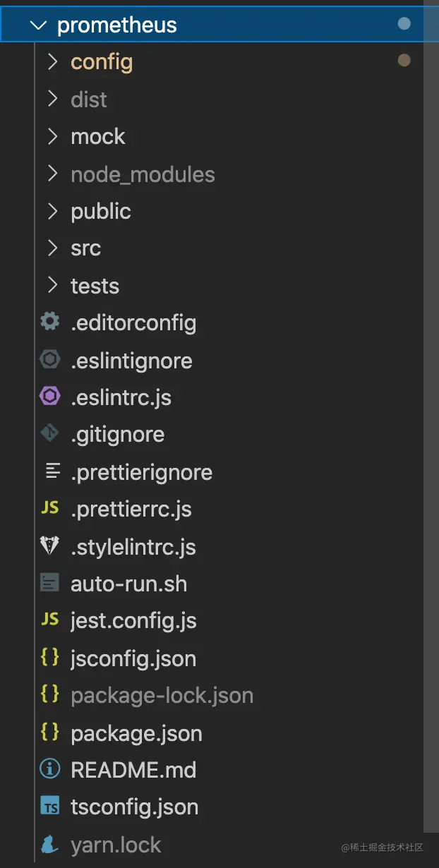The image size is (439, 868).
Task: Select the jsconfig.json file
Action: [133, 658]
